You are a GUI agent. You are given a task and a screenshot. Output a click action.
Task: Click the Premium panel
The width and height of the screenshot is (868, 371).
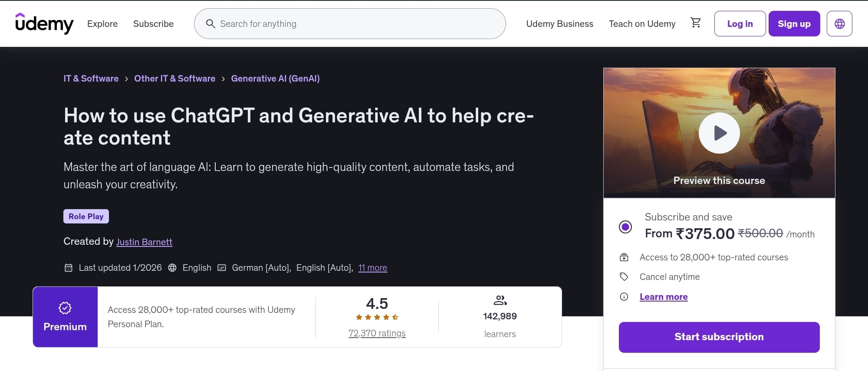pyautogui.click(x=65, y=317)
